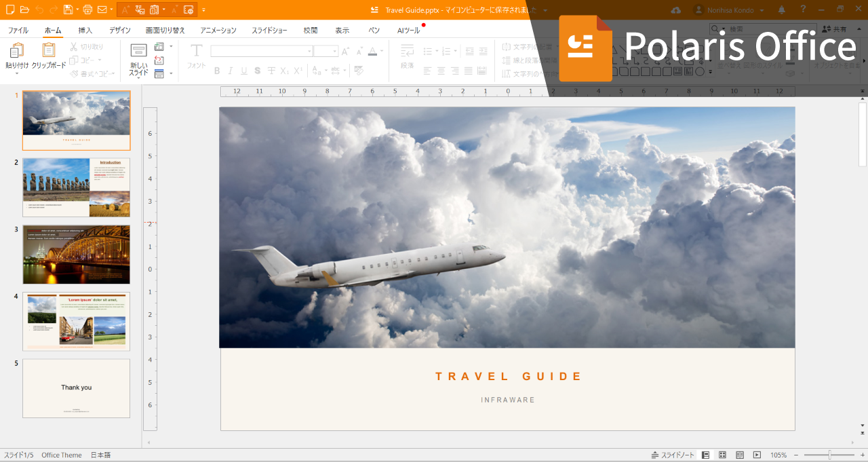Select the slide 3 bridge thumbnail
The height and width of the screenshot is (467, 868).
(x=76, y=255)
